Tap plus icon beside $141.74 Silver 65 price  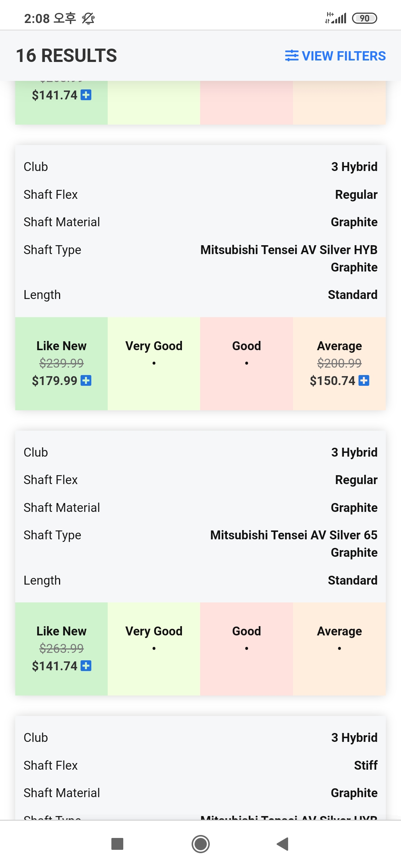point(86,666)
